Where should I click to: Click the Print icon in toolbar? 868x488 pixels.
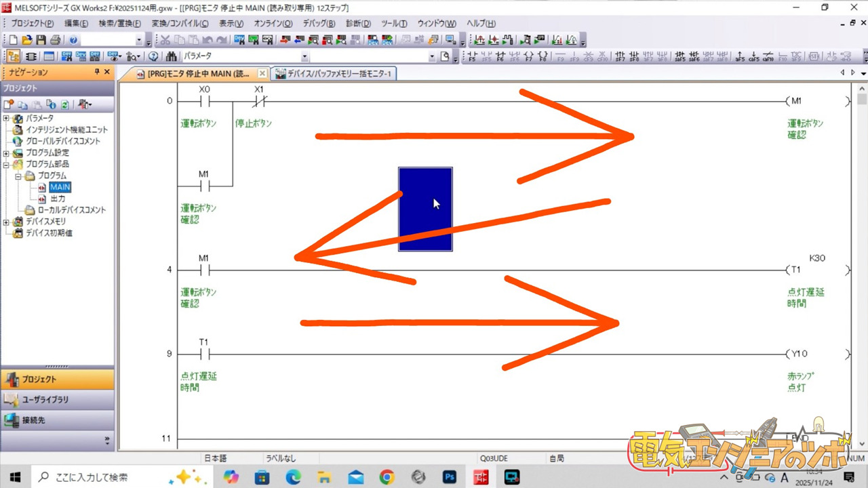point(55,40)
